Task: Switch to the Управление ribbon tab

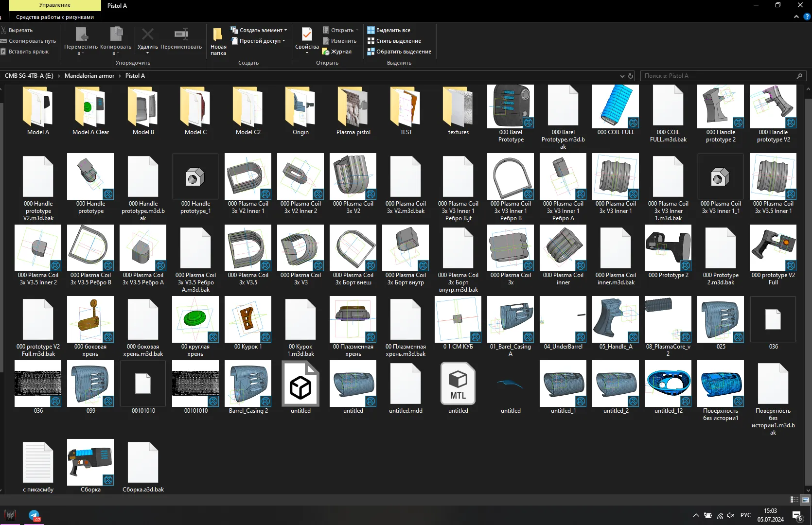Action: tap(55, 5)
